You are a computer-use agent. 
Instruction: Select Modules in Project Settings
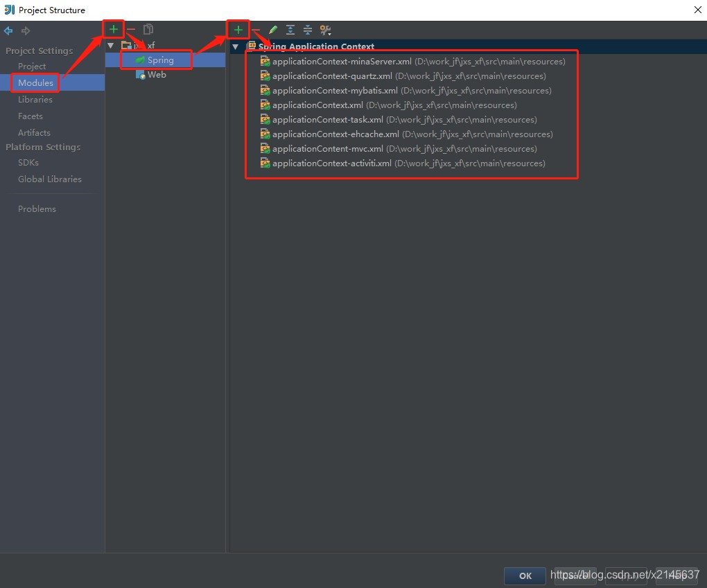[35, 82]
